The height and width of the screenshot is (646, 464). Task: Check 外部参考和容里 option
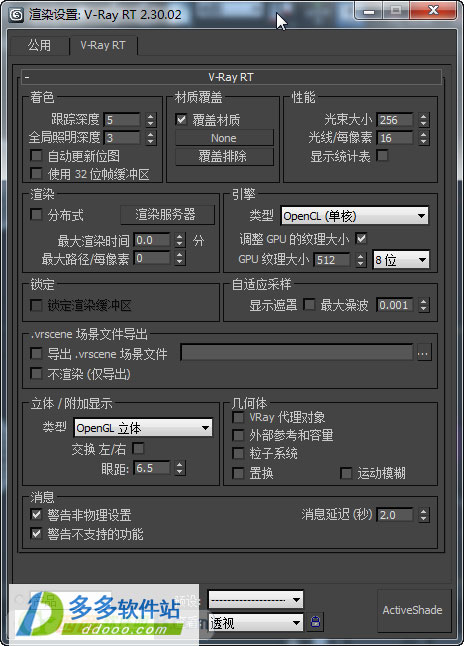[238, 435]
